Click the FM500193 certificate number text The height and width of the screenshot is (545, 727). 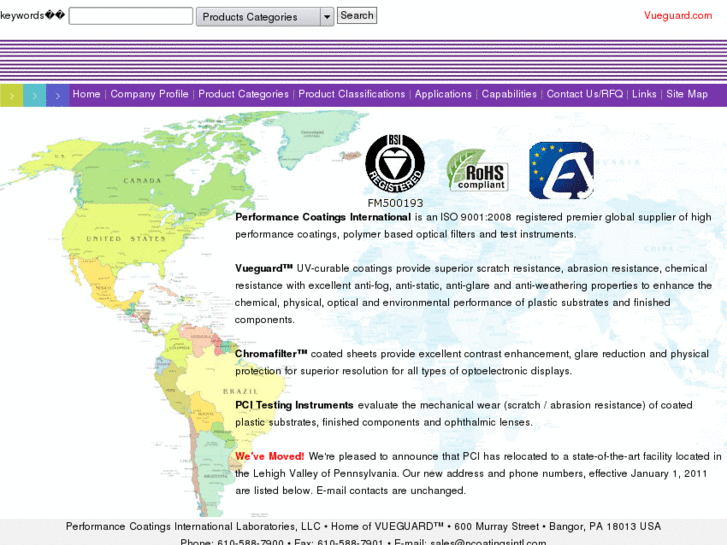[x=395, y=203]
